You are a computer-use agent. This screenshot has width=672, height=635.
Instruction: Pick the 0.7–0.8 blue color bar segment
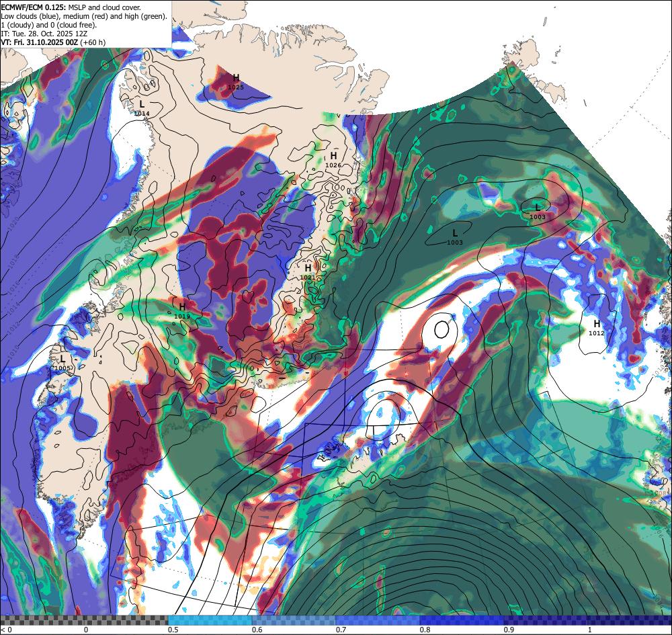pos(378,620)
